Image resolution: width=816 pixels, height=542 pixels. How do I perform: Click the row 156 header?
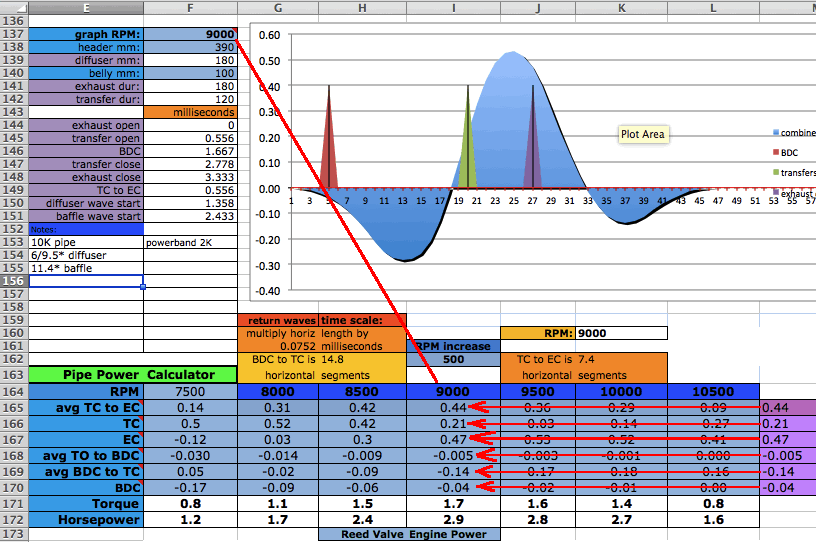point(14,282)
